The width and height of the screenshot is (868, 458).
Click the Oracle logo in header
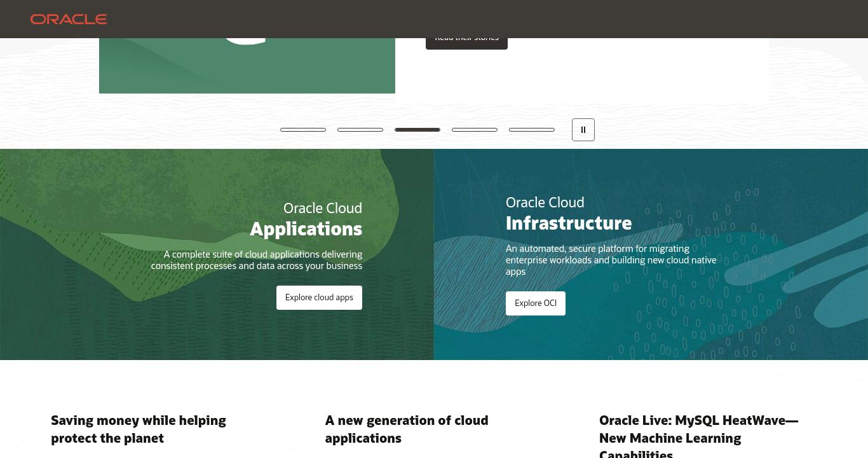tap(69, 19)
